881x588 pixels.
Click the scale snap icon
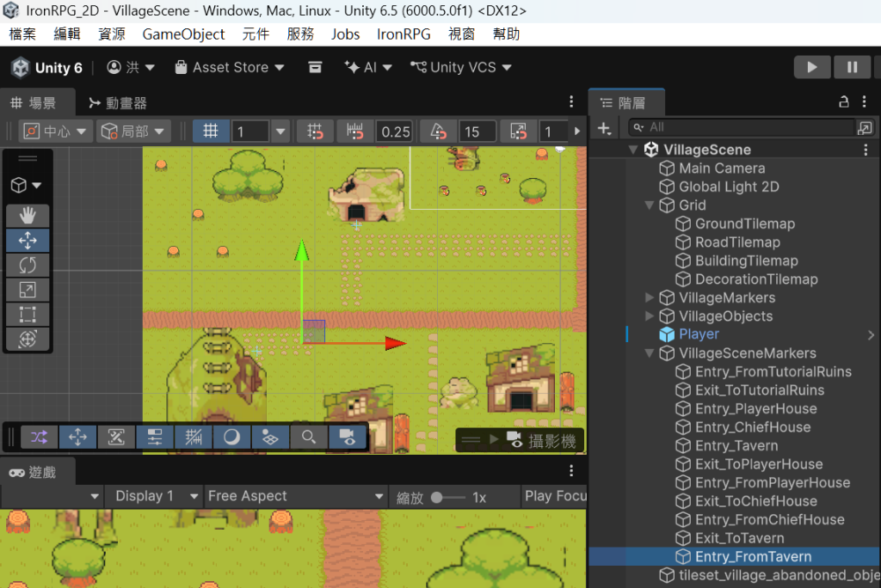[518, 132]
